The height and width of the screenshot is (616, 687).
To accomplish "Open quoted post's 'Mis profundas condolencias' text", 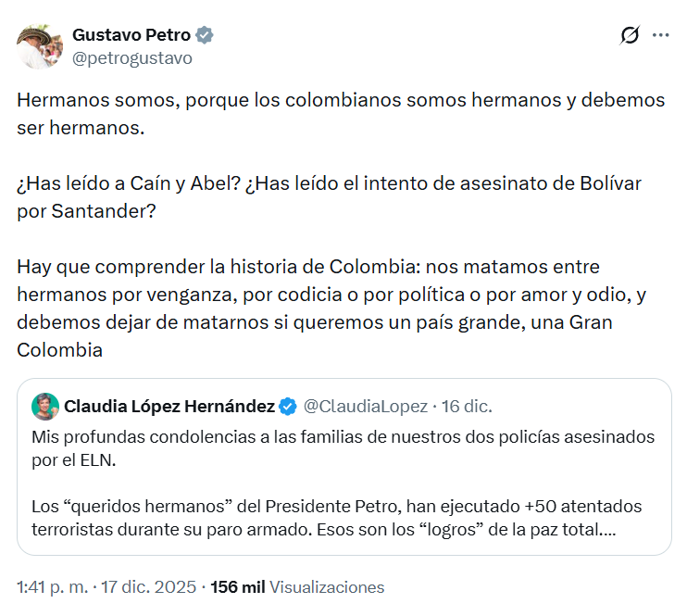I will click(x=343, y=446).
